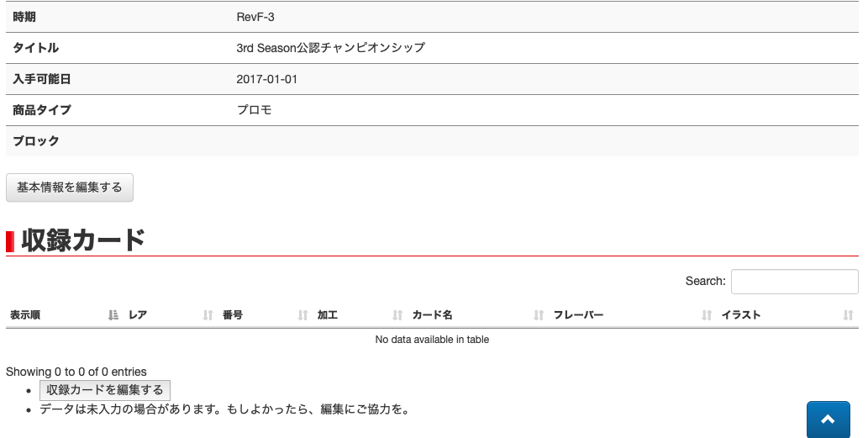868x438 pixels.
Task: Click the 基本情報を編集する button
Action: coord(70,187)
